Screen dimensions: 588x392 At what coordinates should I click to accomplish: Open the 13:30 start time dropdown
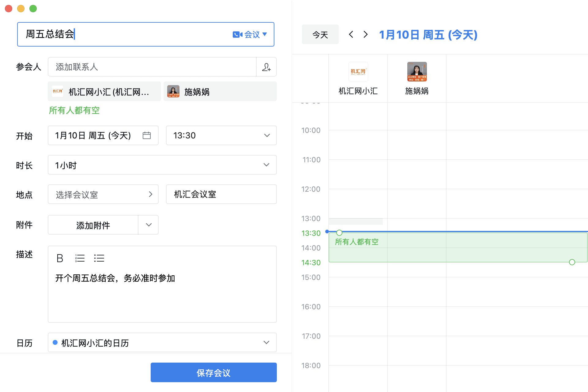pos(221,135)
